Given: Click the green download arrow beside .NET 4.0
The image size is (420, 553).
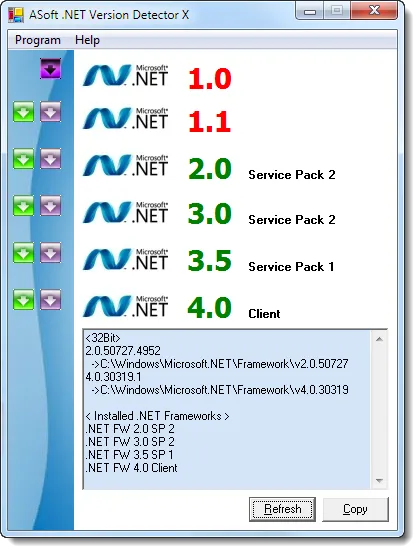Looking at the screenshot, I should 24,300.
